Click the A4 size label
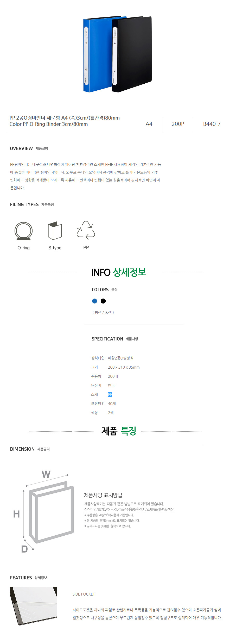 click(149, 124)
